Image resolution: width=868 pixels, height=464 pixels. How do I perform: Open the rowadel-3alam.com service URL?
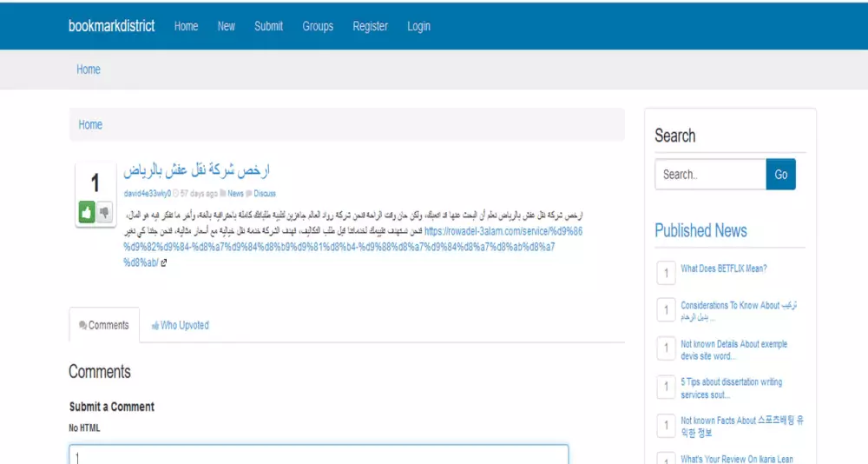coord(353,247)
